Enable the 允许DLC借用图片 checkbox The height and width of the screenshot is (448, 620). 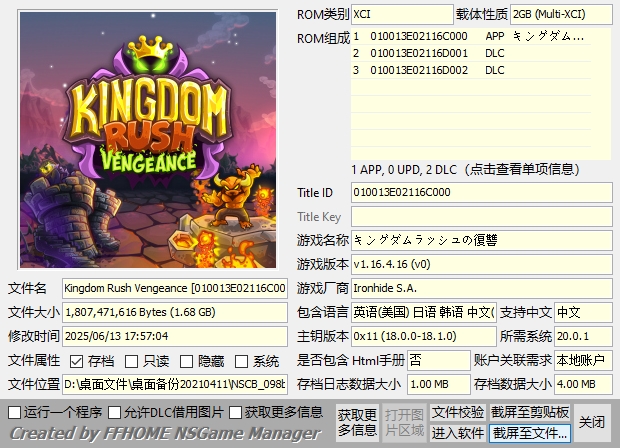click(115, 412)
